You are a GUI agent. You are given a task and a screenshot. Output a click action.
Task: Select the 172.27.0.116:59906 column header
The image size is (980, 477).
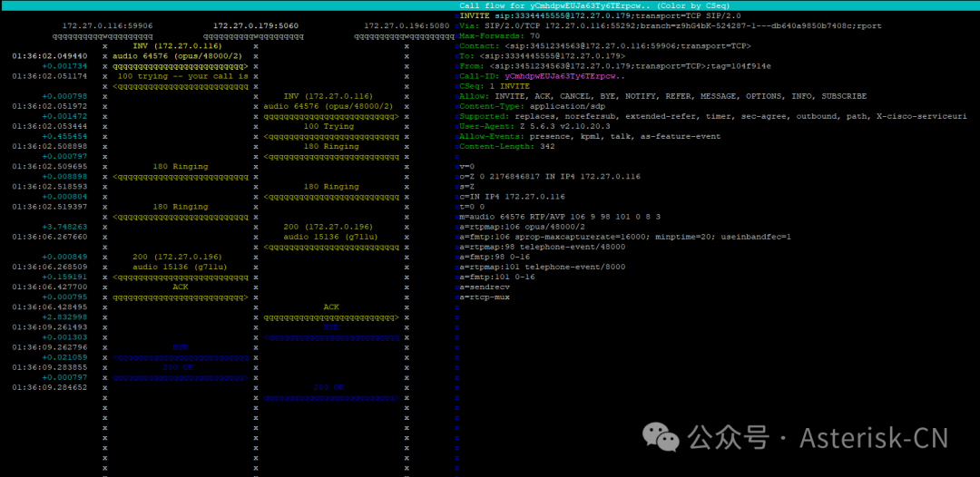pos(107,26)
